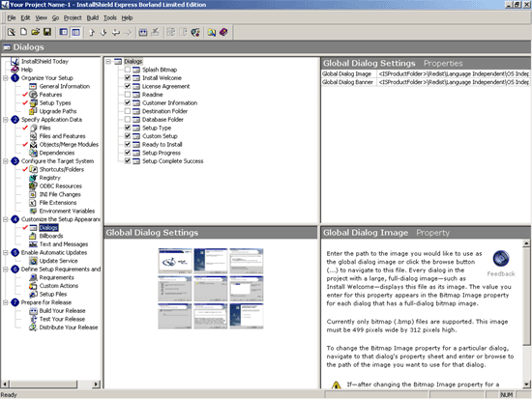This screenshot has width=532, height=399.
Task: Click the Build release globe toolbar icon
Action: 195,32
